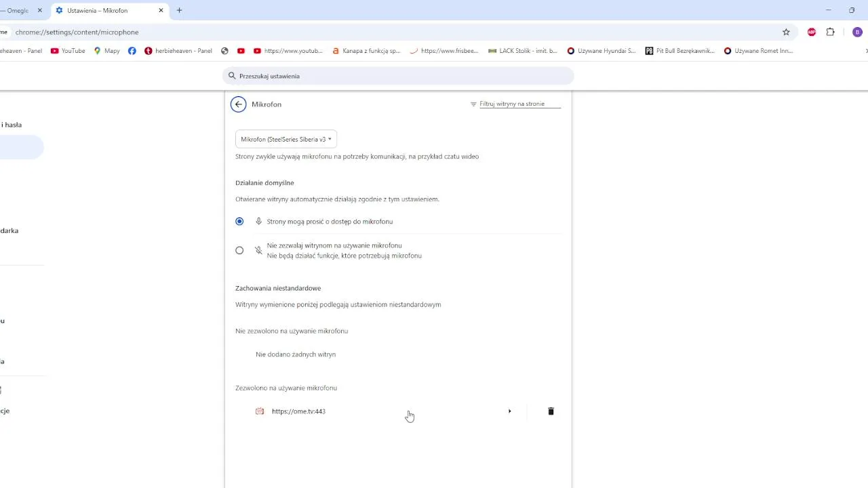Viewport: 868px width, 488px height.
Task: Click the muted microphone icon
Action: (x=258, y=250)
